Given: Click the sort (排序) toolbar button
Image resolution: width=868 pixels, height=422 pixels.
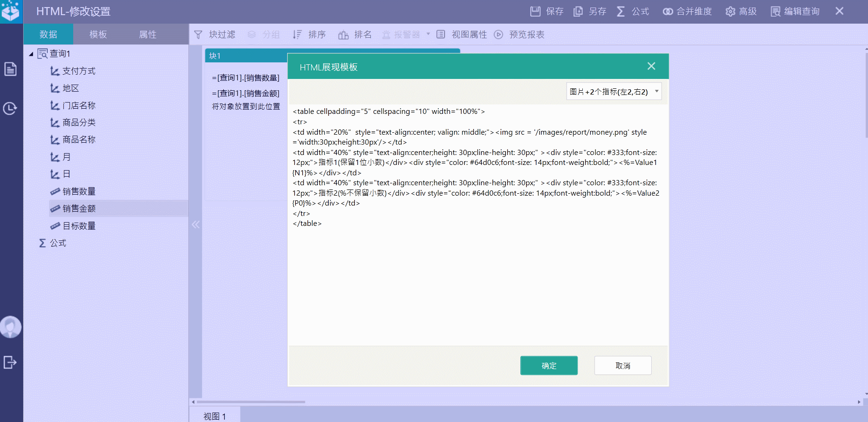Looking at the screenshot, I should coord(309,34).
